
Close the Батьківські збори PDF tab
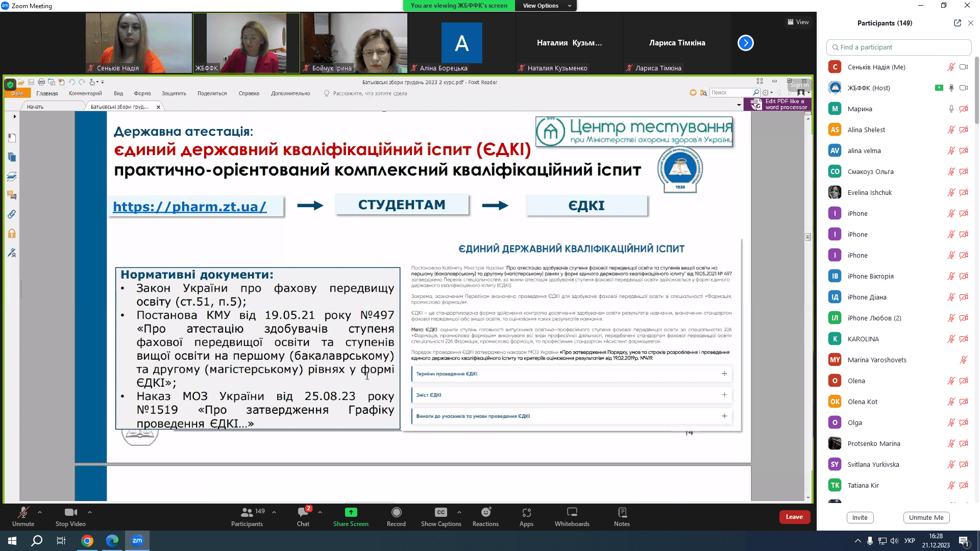tap(158, 107)
